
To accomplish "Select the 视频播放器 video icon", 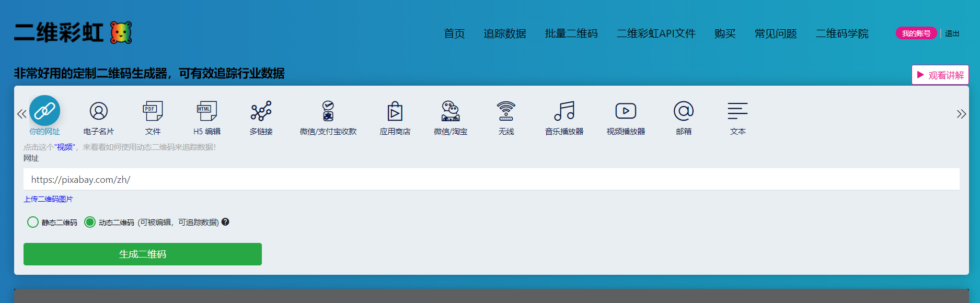I will click(x=626, y=111).
